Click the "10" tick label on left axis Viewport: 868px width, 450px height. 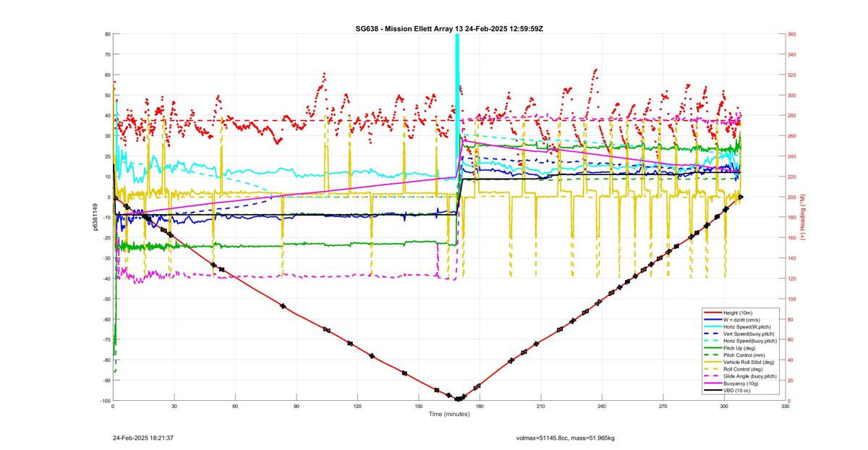(107, 177)
